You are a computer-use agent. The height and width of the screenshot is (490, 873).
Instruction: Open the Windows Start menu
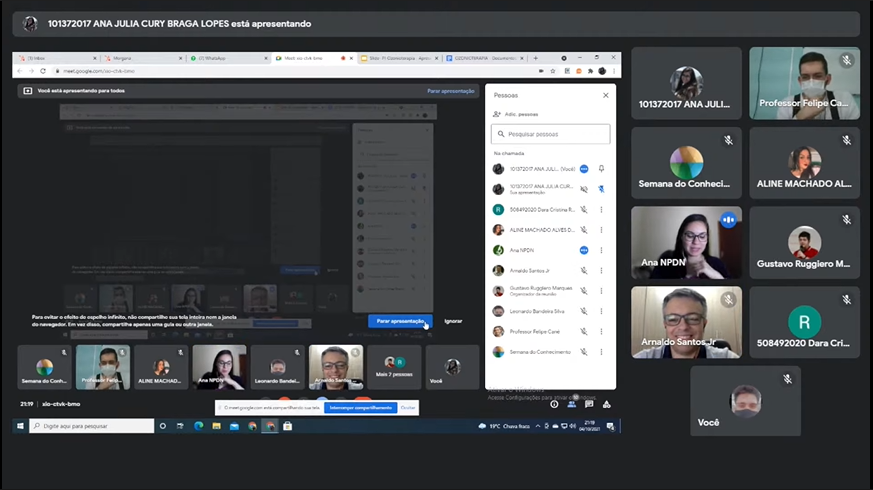coord(20,426)
